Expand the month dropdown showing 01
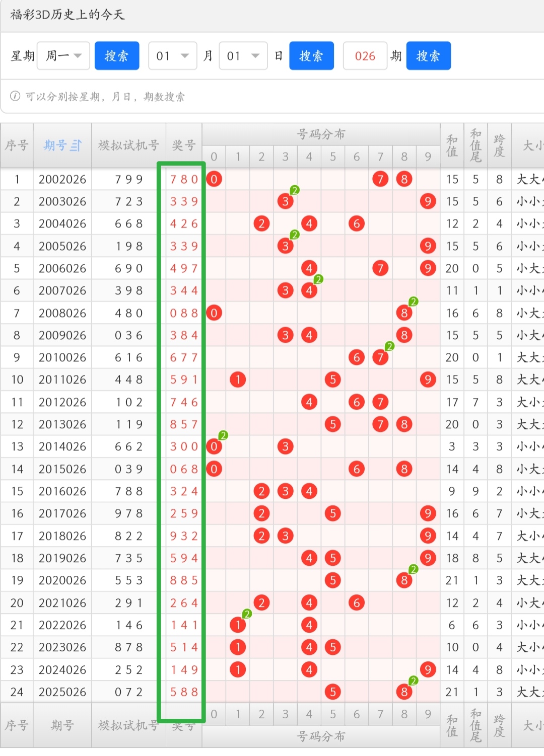The width and height of the screenshot is (544, 756). click(x=172, y=56)
